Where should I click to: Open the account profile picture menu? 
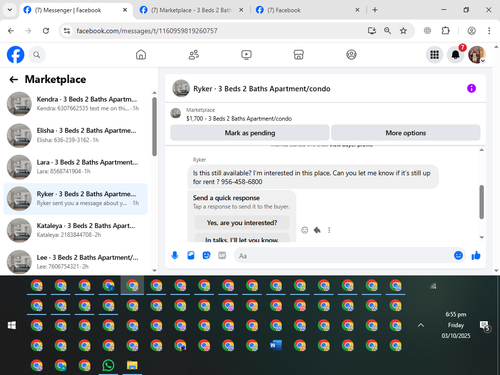point(477,55)
